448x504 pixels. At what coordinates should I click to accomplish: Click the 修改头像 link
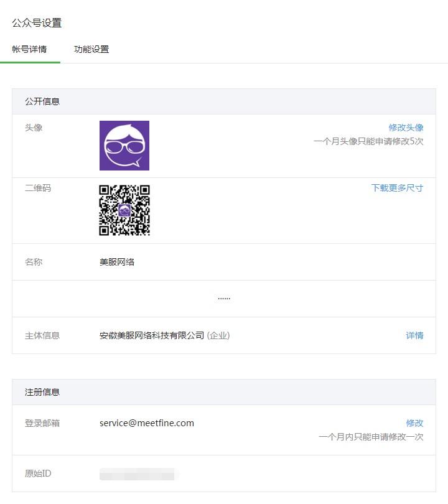tap(406, 128)
